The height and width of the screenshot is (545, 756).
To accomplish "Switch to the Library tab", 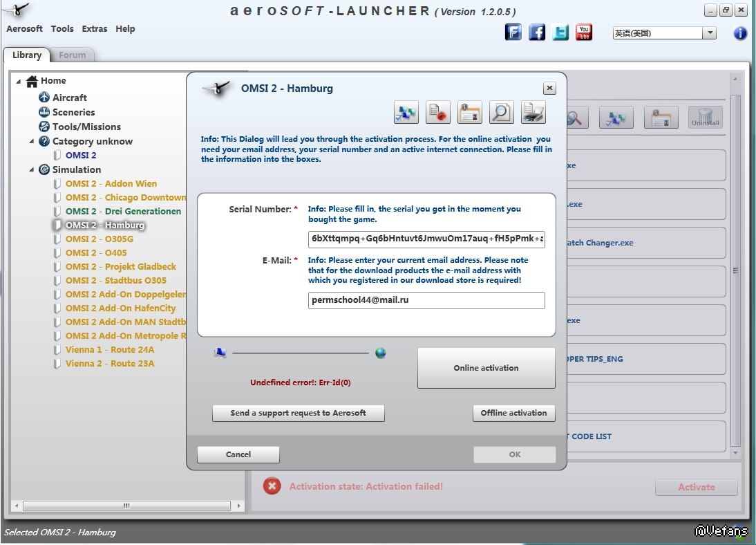I will pos(26,55).
